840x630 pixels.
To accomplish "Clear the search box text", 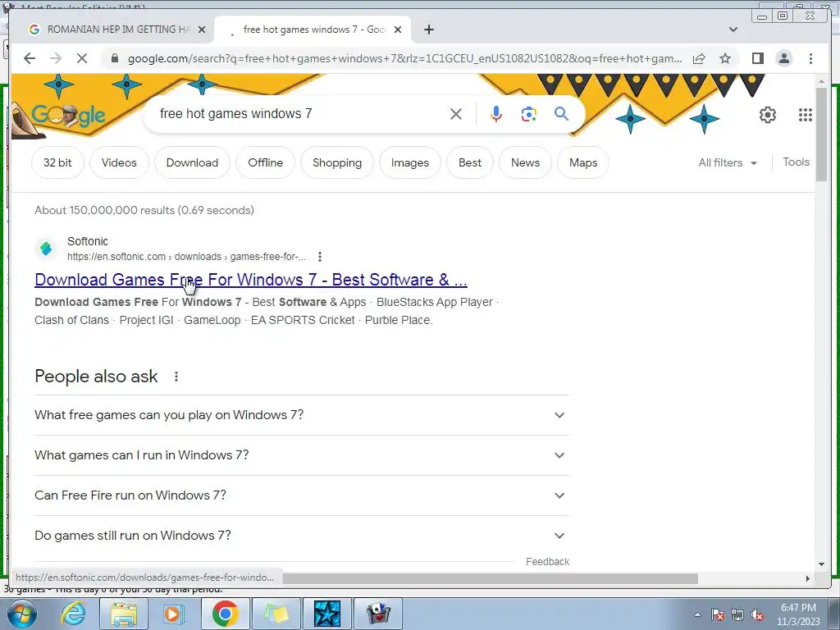I will point(456,113).
